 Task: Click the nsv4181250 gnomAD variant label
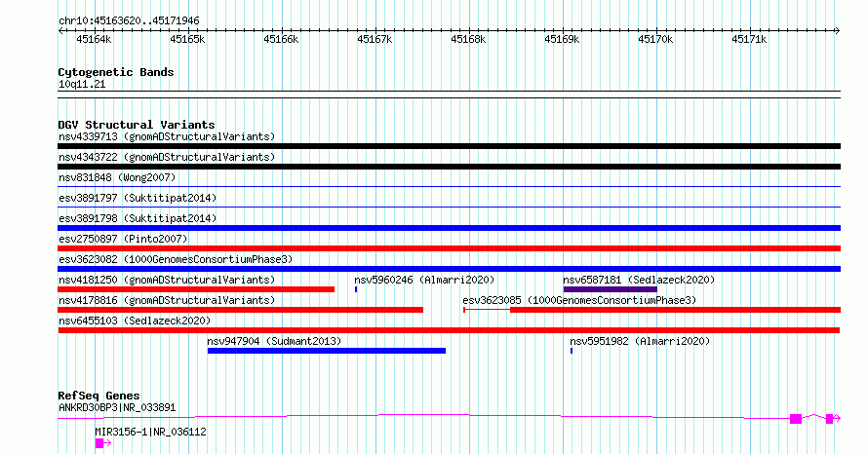(x=167, y=280)
